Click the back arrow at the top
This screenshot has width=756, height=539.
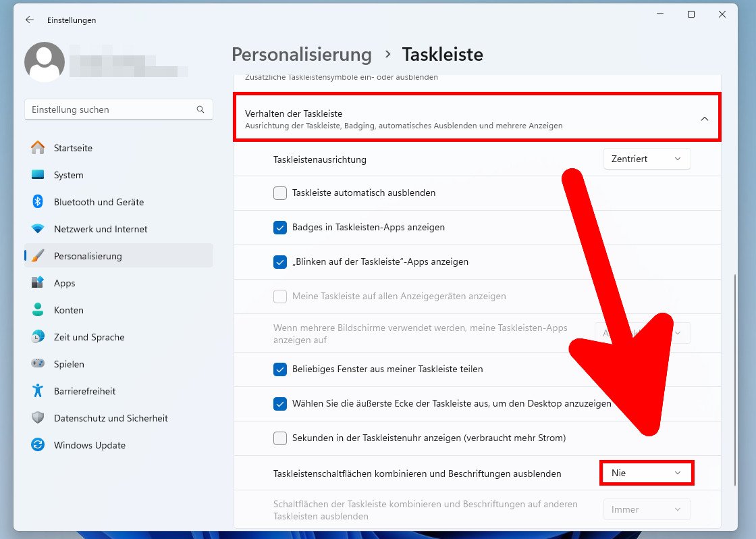28,20
